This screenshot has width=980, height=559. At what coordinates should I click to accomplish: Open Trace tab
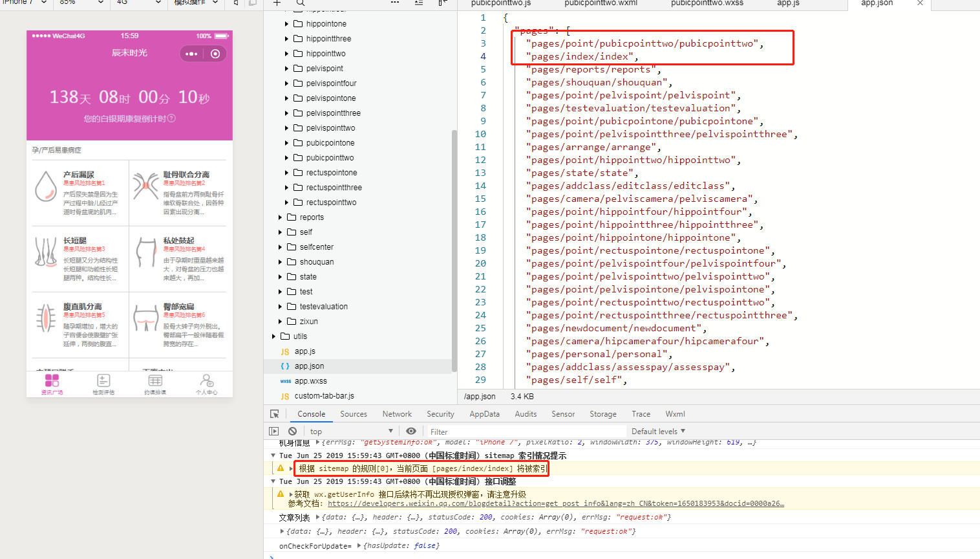(x=641, y=414)
